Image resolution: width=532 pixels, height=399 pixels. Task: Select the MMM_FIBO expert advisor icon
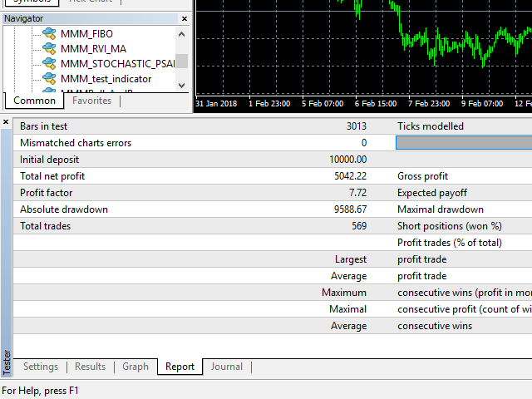pyautogui.click(x=50, y=33)
